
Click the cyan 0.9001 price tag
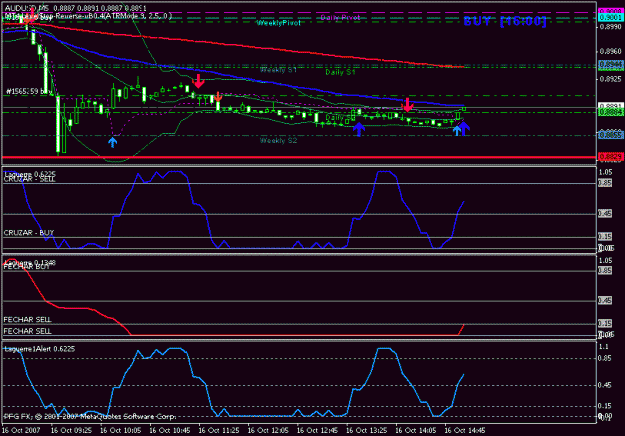[x=610, y=18]
